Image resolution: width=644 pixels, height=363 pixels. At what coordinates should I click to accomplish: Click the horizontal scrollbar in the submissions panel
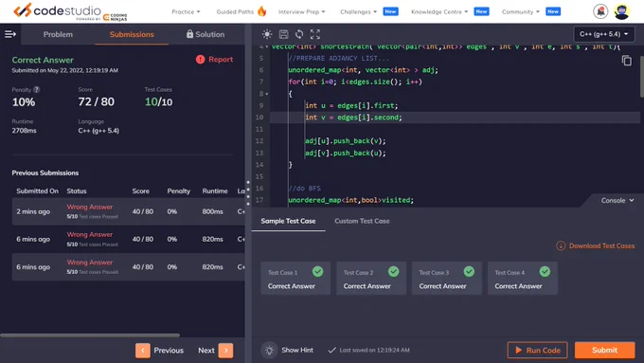(90, 336)
